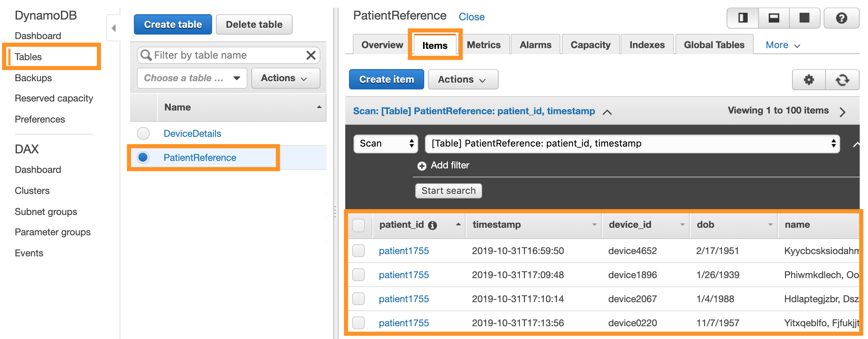Refresh the items list
The image size is (868, 339).
pos(842,80)
